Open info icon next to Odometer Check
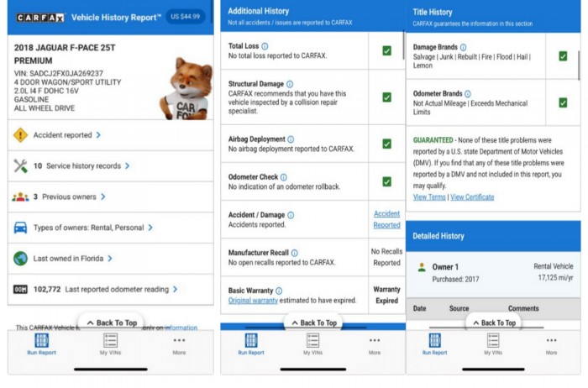Screen dimensions: 588x388 click(x=284, y=177)
